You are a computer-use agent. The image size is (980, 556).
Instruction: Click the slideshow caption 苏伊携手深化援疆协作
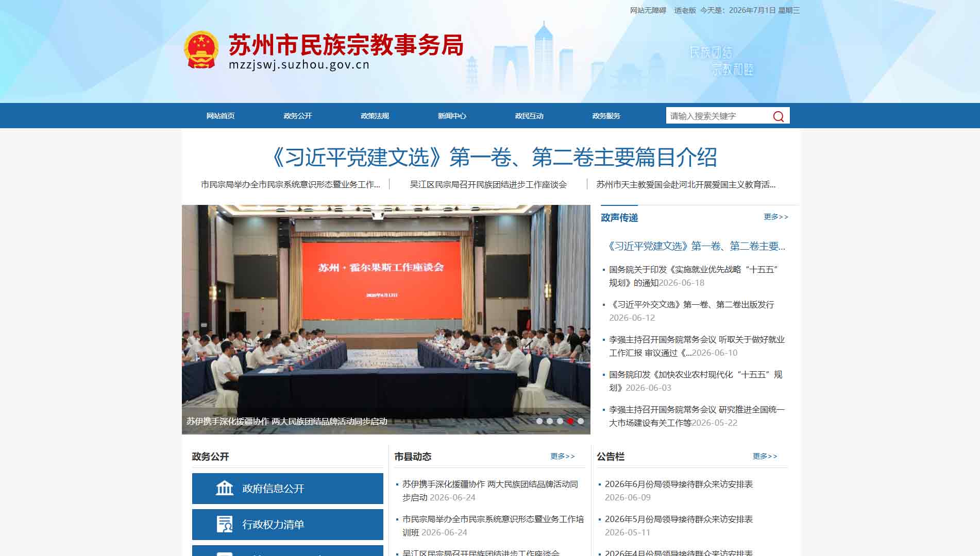287,421
